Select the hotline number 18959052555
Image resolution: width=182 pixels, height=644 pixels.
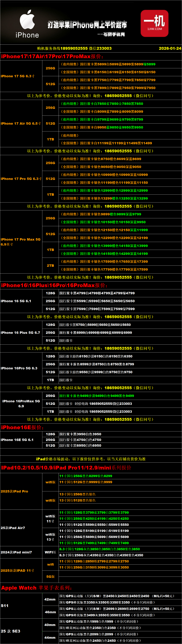click(x=74, y=48)
